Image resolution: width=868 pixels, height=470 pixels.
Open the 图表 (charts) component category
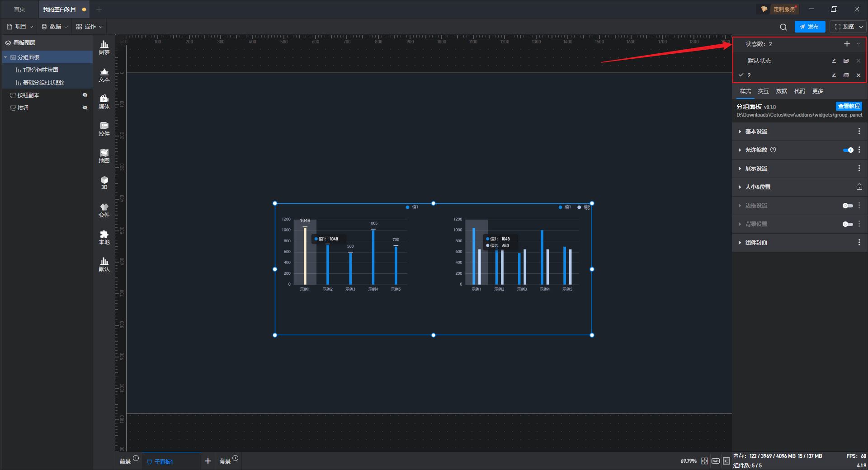tap(104, 47)
